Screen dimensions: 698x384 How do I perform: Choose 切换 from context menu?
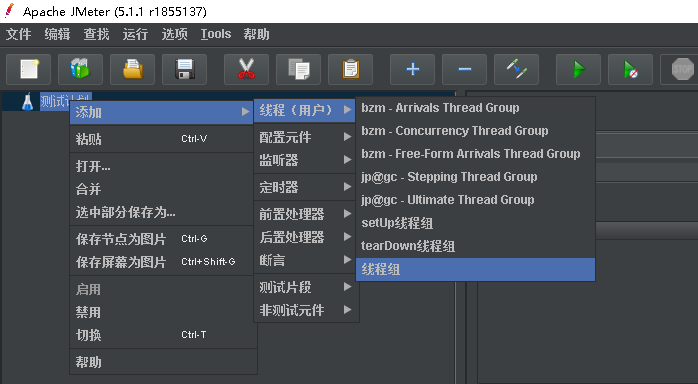pos(162,335)
